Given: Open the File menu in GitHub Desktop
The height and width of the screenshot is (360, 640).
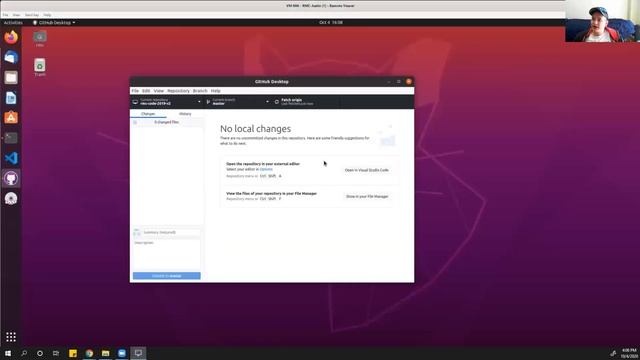Looking at the screenshot, I should [135, 91].
